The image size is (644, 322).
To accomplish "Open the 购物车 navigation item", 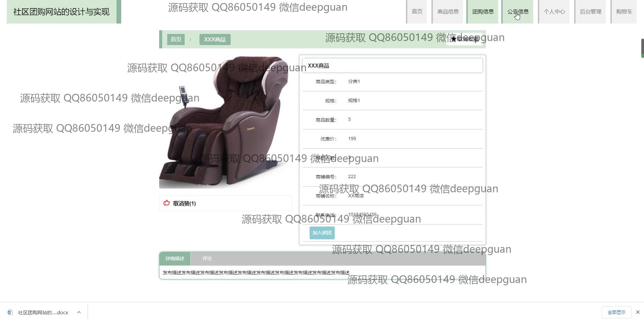I will click(624, 12).
